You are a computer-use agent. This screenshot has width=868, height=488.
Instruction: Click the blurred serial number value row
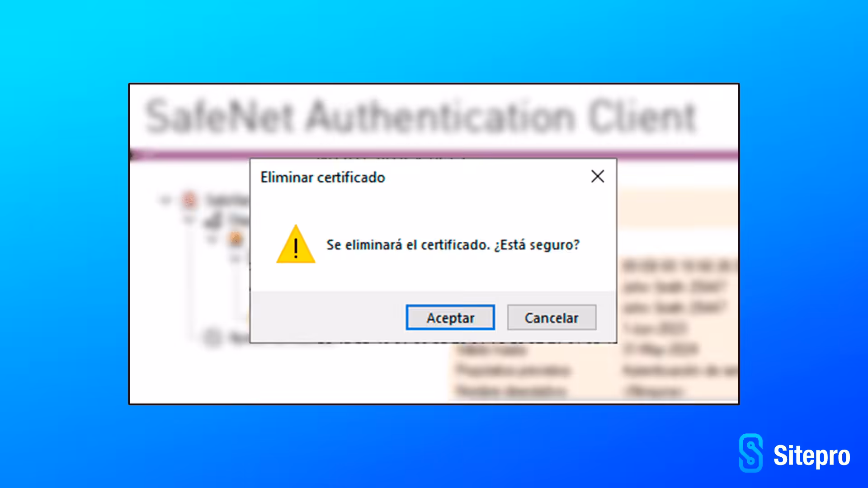[x=680, y=266]
